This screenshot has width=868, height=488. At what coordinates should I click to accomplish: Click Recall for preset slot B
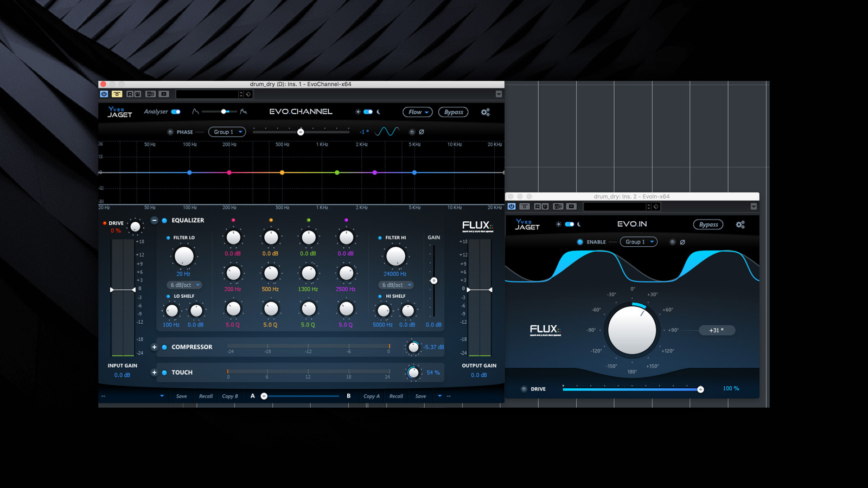pos(396,396)
